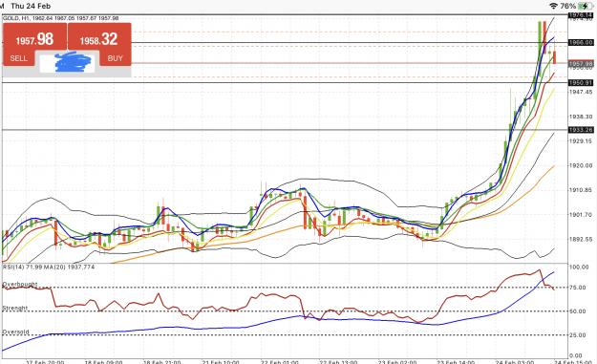Tap the 1901.70 price axis label
The image size is (597, 364).
pyautogui.click(x=581, y=215)
